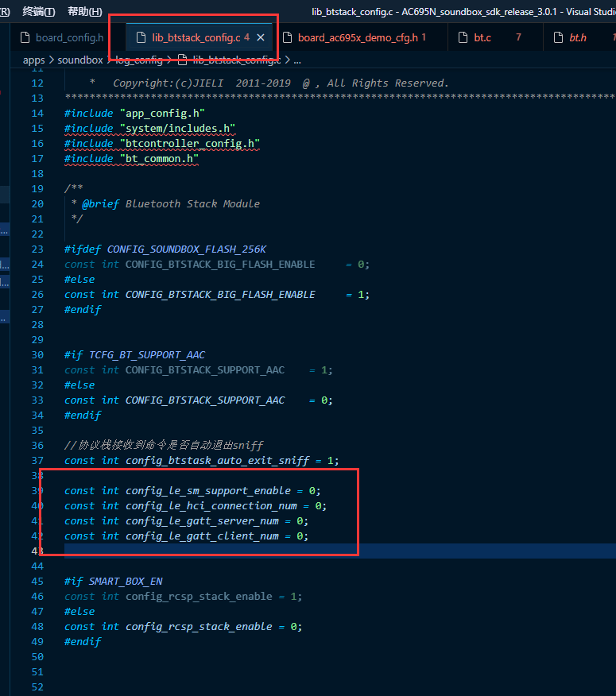Switch to board_config.h tab
Image resolution: width=616 pixels, height=696 pixels.
click(x=62, y=37)
